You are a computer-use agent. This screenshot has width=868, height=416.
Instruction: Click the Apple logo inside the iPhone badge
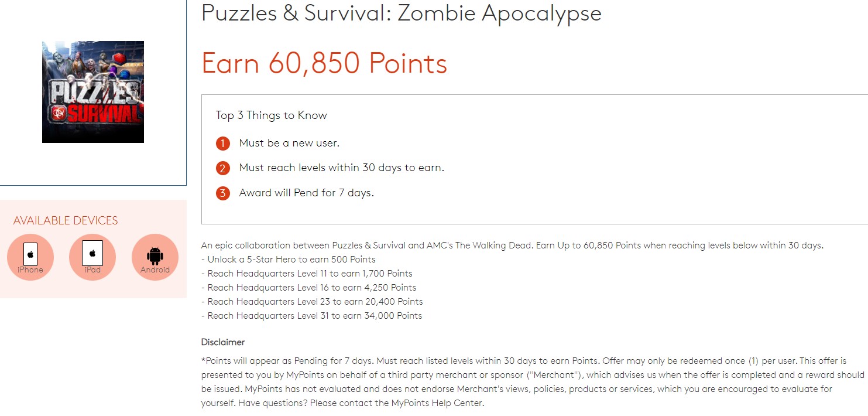(x=30, y=252)
